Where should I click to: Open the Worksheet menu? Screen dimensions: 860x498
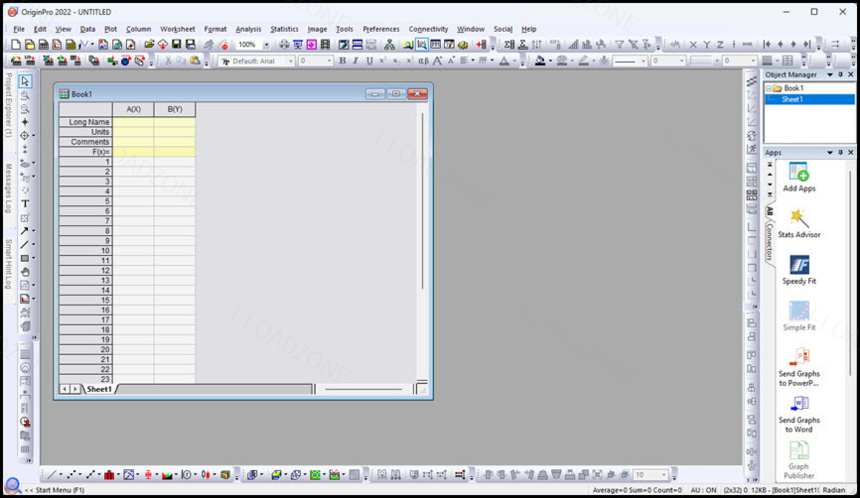177,29
